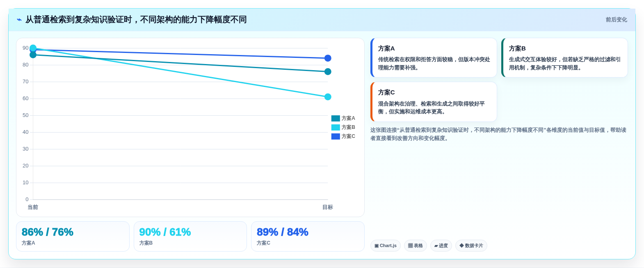Click the 50 y-axis tick label

[x=25, y=115]
